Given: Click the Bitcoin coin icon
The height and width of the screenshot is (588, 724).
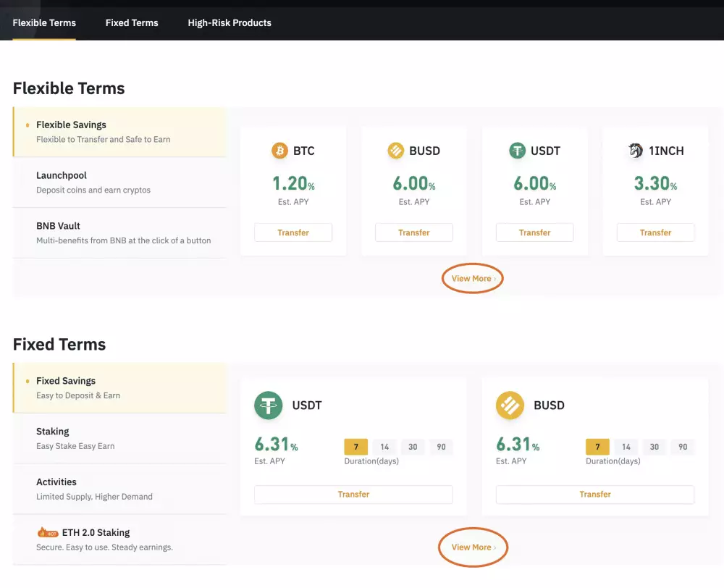Looking at the screenshot, I should tap(281, 151).
